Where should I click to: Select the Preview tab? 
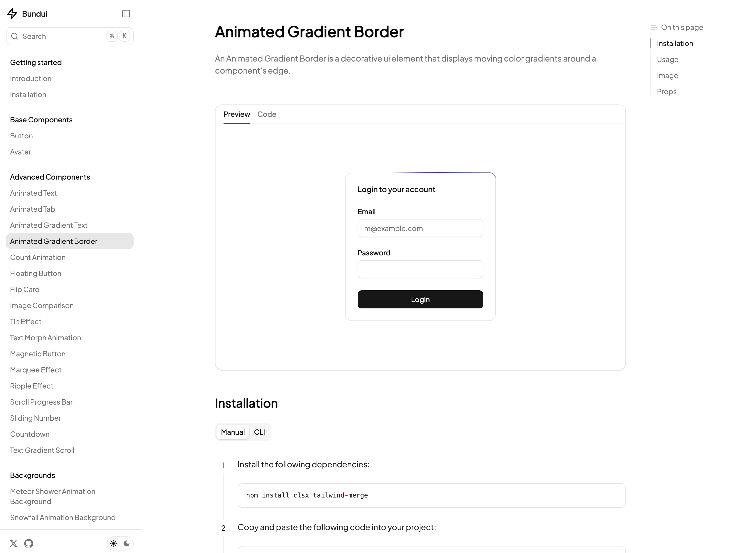pyautogui.click(x=237, y=114)
